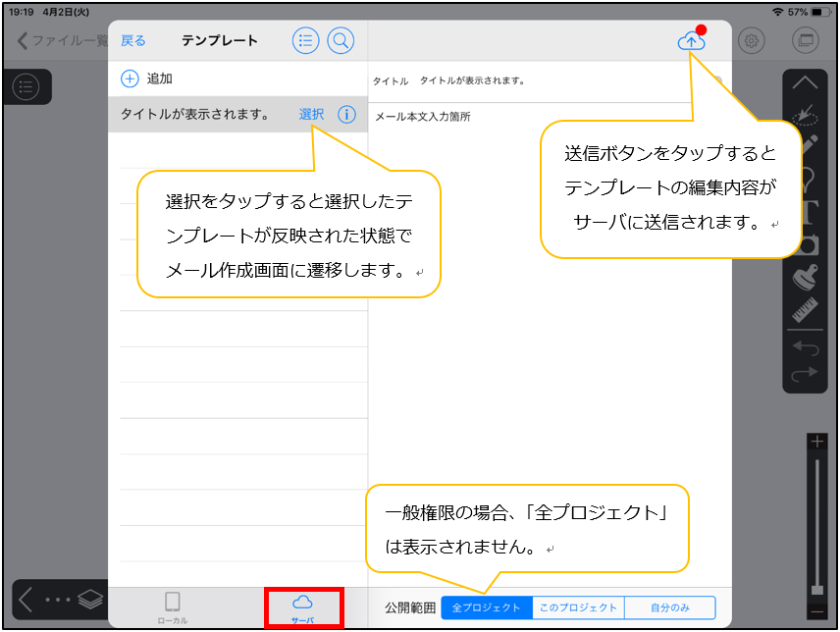840x632 pixels.
Task: Open the template search magnifier
Action: (341, 41)
